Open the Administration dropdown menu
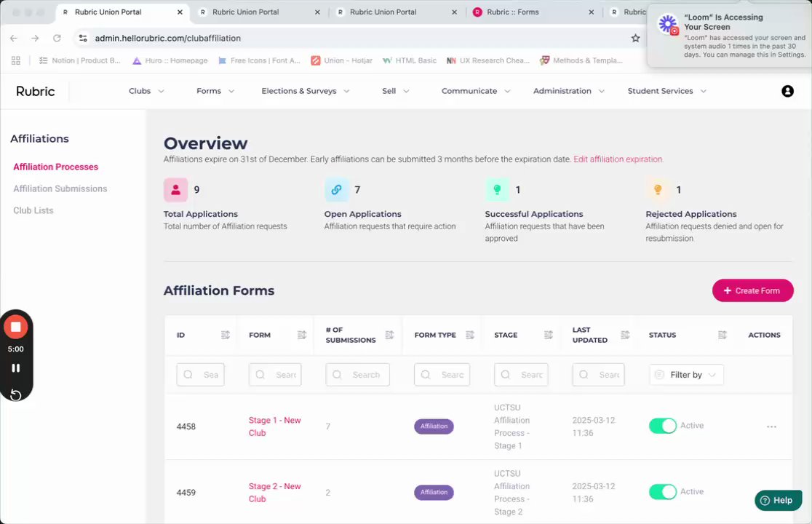 click(568, 91)
